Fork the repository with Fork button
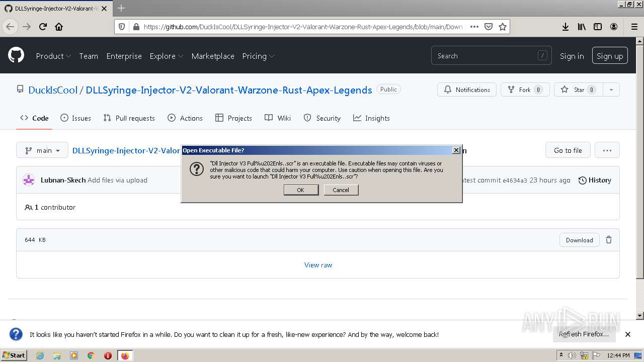This screenshot has height=362, width=644. [x=525, y=90]
